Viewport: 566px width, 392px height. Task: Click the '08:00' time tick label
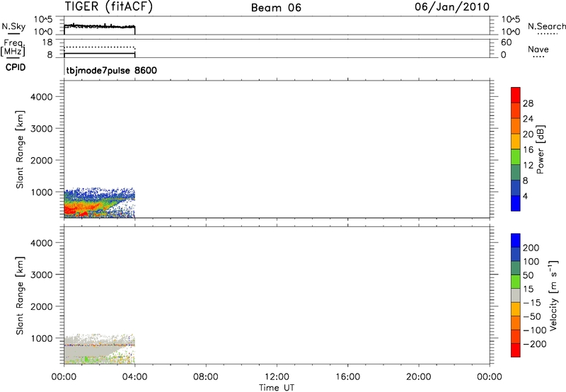tap(206, 377)
